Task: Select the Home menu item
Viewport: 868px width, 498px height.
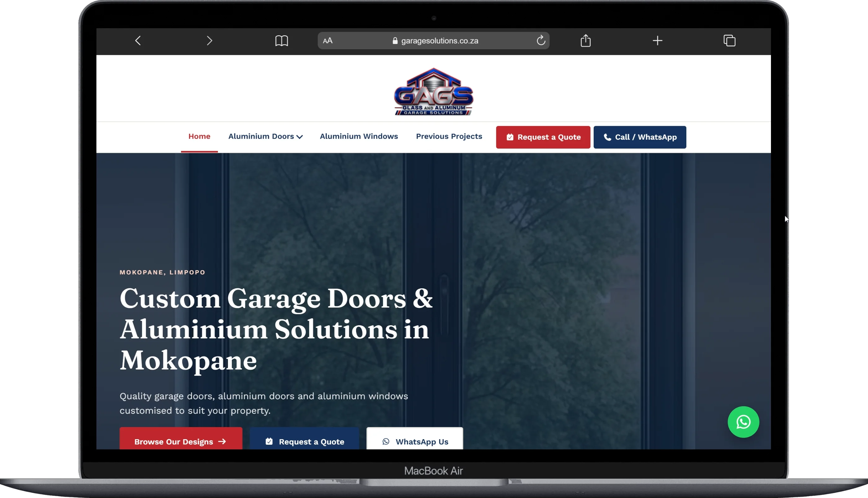Action: pos(199,137)
